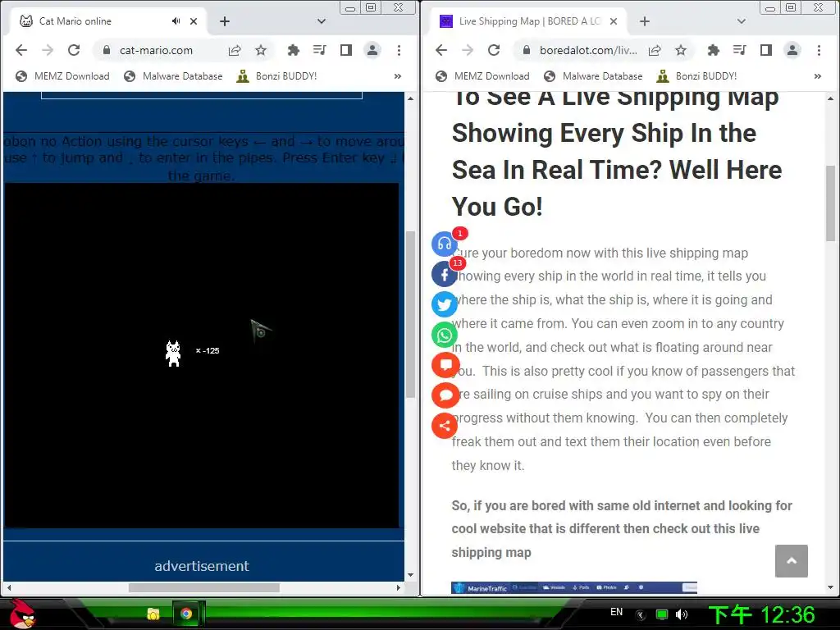Toggle side panel in Shipping Map window
The width and height of the screenshot is (840, 630).
coord(766,50)
